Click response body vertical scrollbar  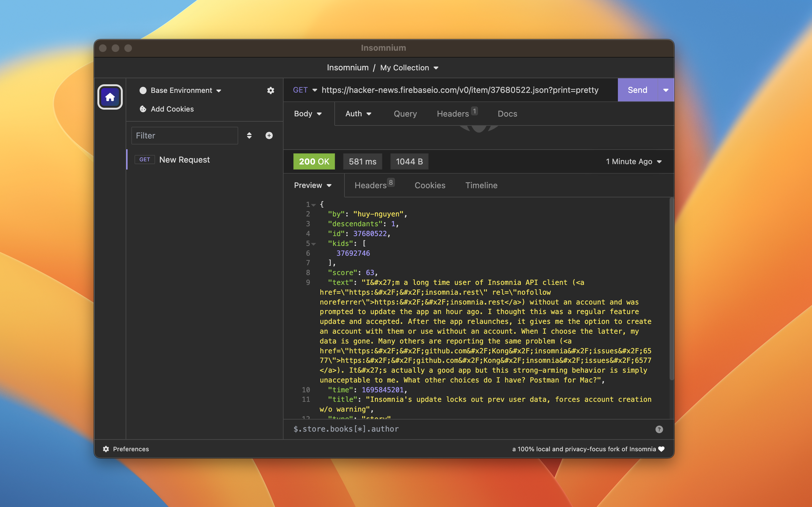671,288
